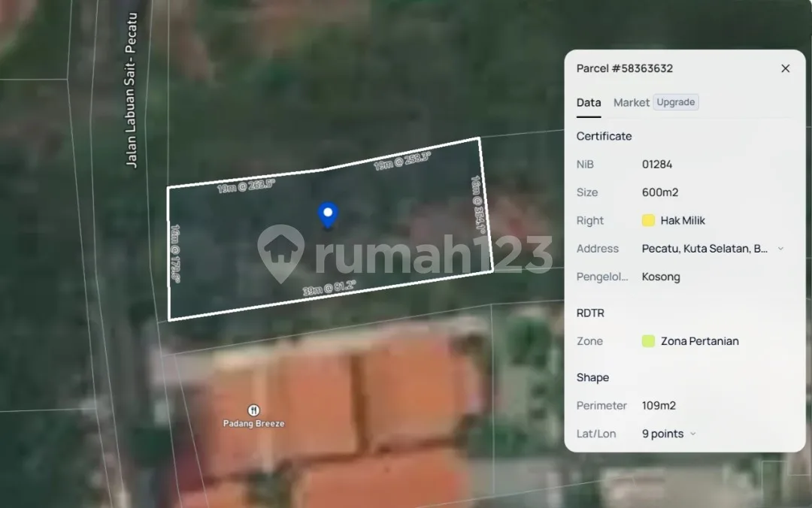Click the Kosong value
Viewport: 812px width, 508px height.
(661, 277)
